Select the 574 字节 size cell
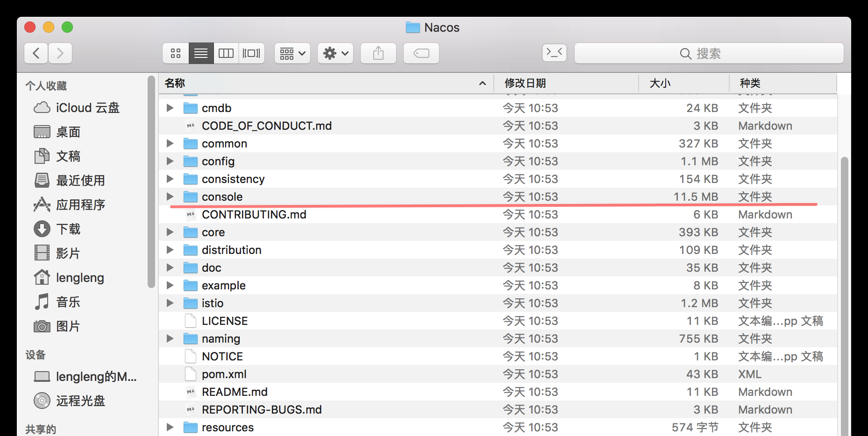Image resolution: width=868 pixels, height=436 pixels. 695,427
